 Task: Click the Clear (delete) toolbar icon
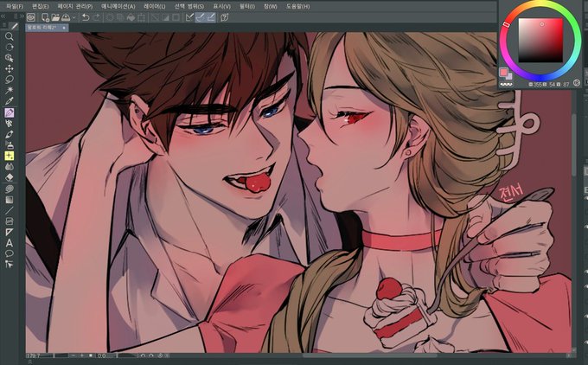(111, 17)
